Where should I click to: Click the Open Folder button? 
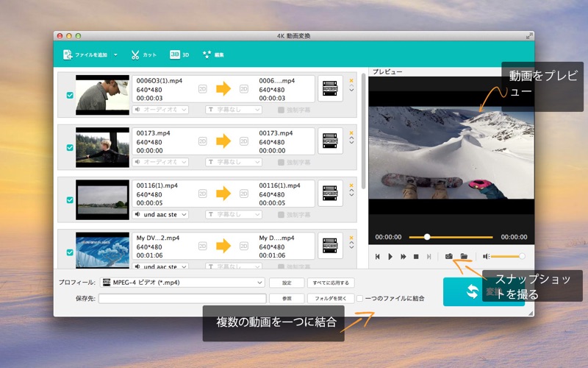point(330,299)
